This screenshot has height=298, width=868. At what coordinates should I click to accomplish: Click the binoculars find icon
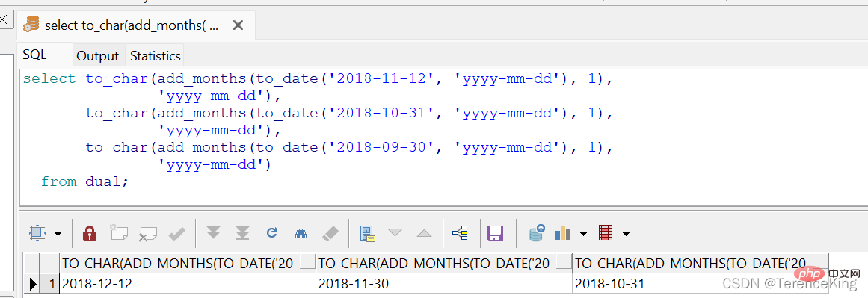(301, 233)
